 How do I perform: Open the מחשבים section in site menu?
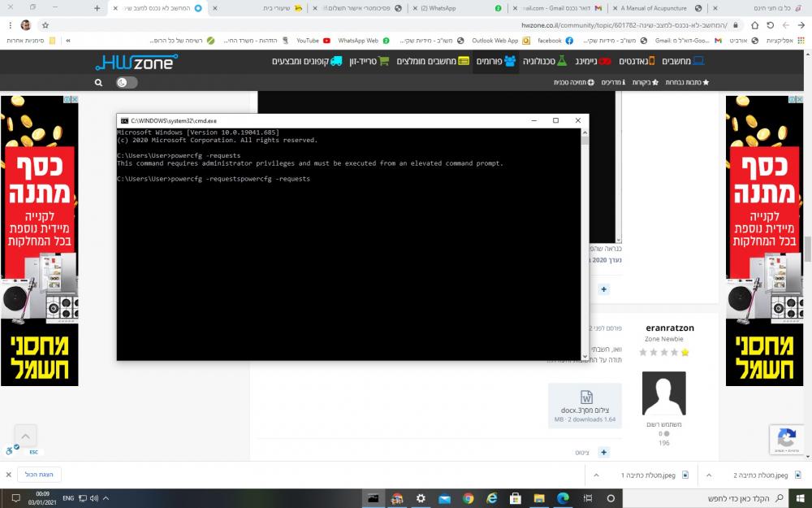[x=683, y=61]
